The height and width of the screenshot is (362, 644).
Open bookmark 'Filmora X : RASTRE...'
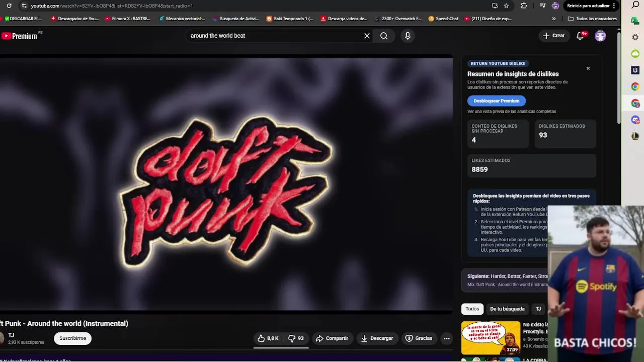[x=128, y=19]
